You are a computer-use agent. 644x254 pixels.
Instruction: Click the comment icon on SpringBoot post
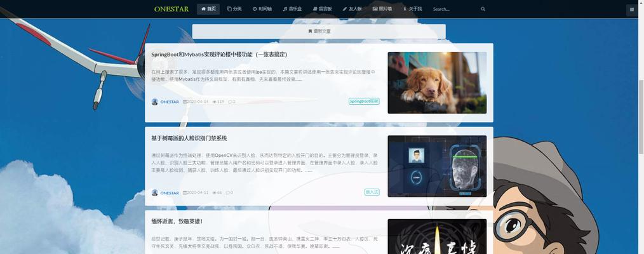click(230, 102)
